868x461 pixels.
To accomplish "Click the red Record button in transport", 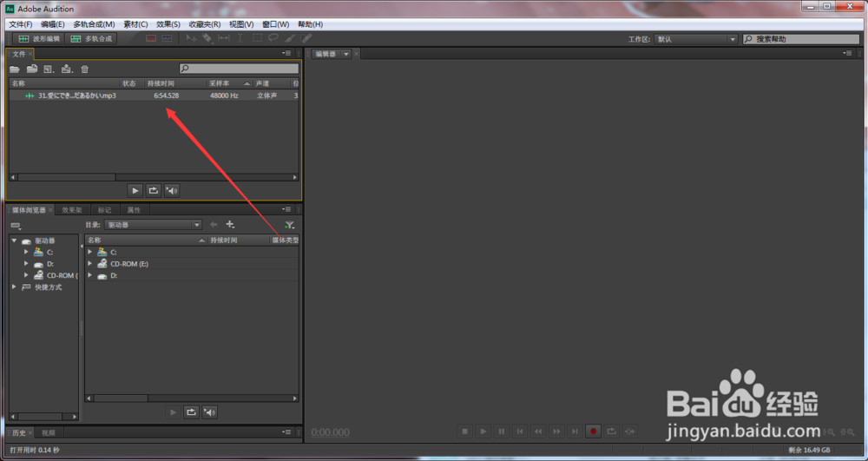I will 594,431.
